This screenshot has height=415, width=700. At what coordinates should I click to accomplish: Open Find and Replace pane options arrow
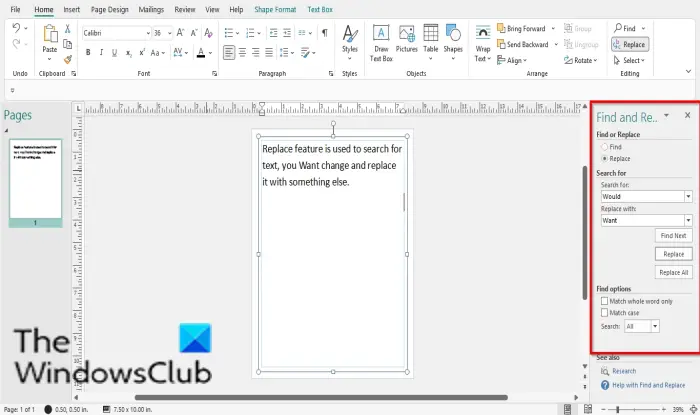[666, 115]
